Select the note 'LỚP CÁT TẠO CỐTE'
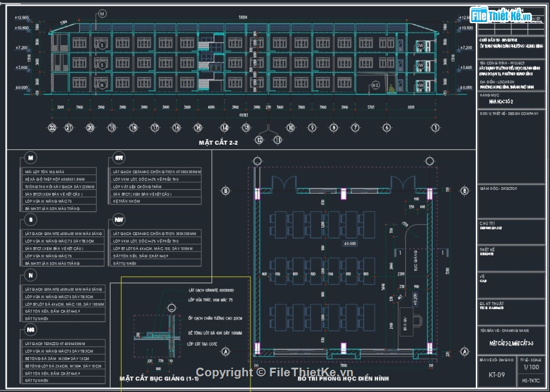This screenshot has height=392, width=550. [203, 345]
